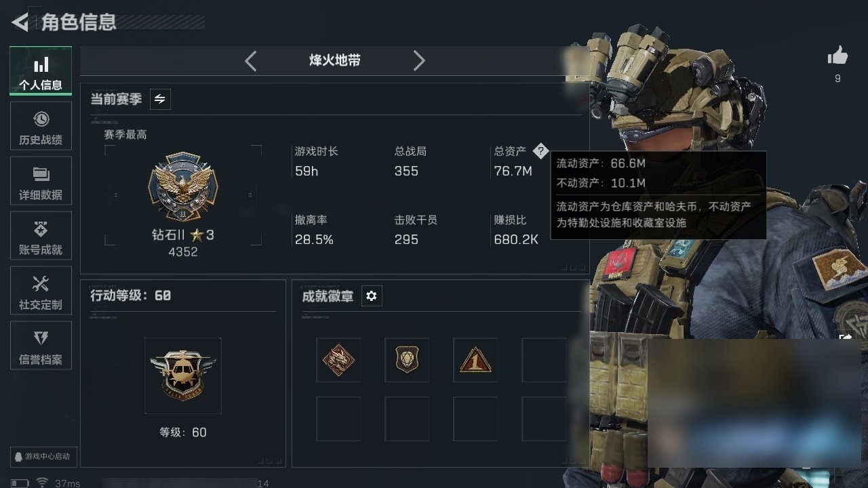Screen dimensions: 868x488
Task: Select the number 1 triangle badge
Action: 475,360
